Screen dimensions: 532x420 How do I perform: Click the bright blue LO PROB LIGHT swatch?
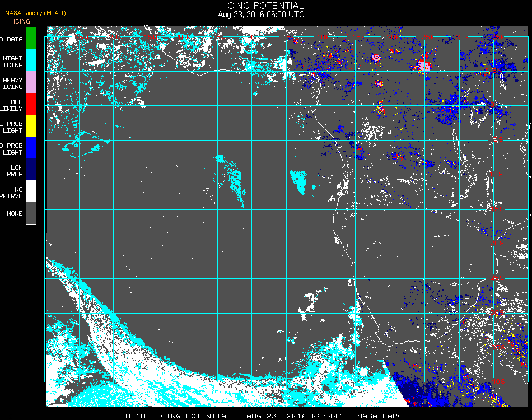tap(31, 148)
